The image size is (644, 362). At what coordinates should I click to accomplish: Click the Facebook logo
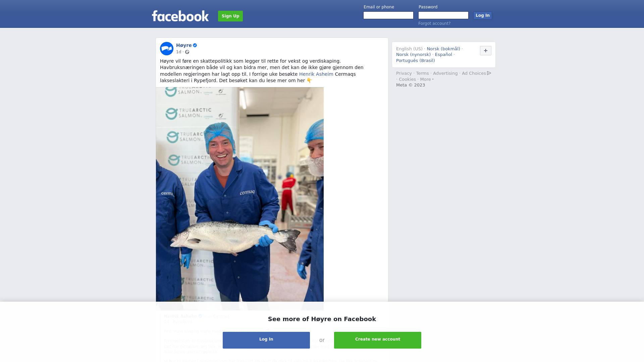tap(180, 16)
